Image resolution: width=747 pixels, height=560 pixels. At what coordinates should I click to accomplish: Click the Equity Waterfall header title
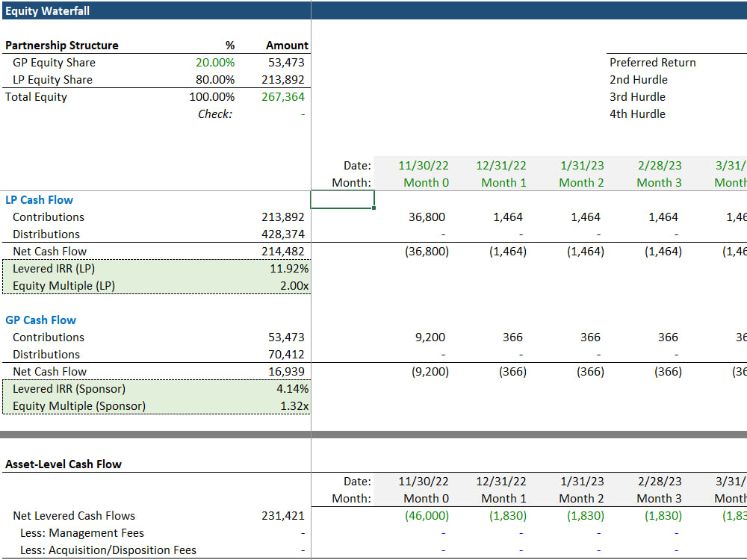tap(47, 11)
